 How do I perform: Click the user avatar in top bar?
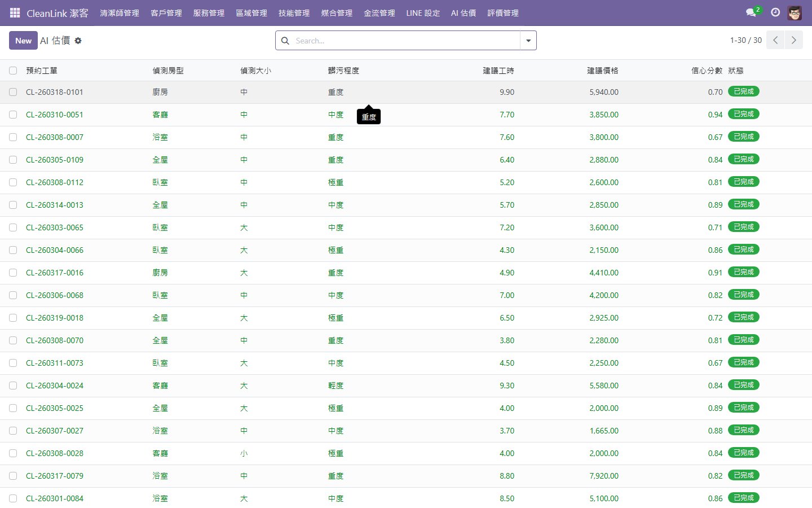tap(795, 12)
